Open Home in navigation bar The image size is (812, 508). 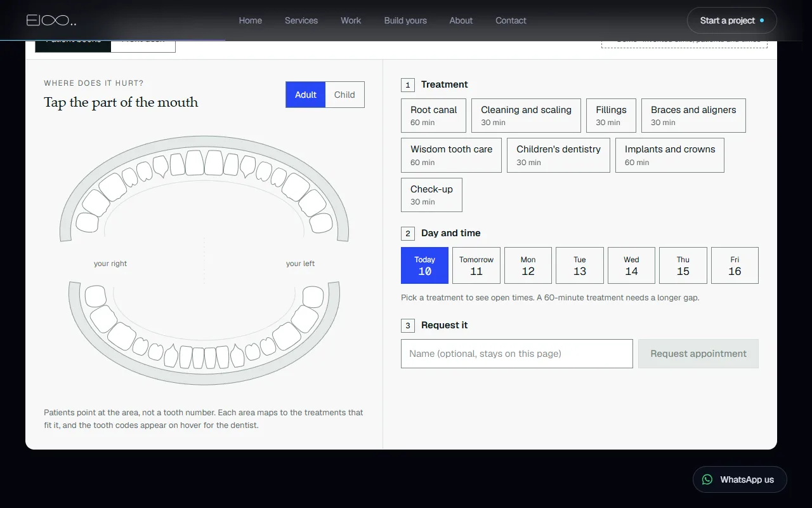(x=250, y=20)
